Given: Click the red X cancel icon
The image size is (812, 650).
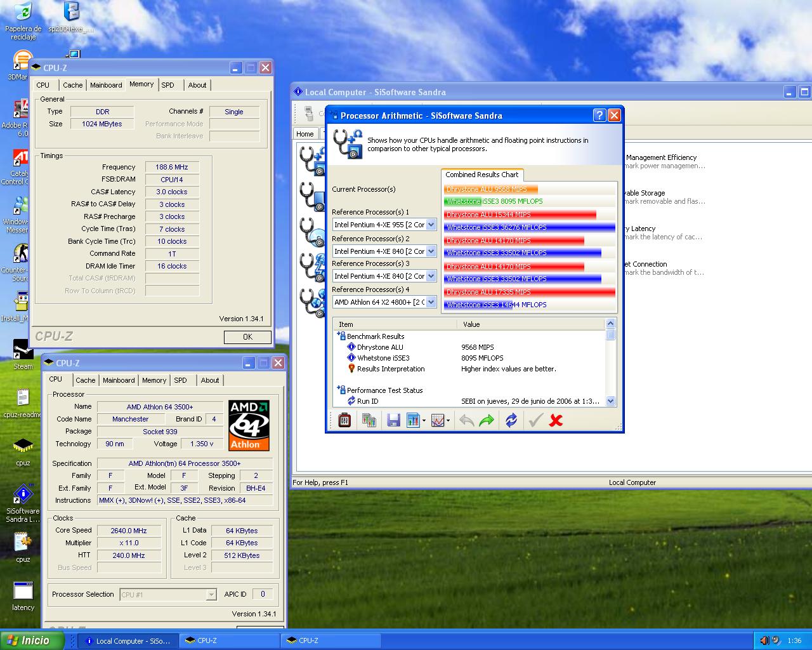Looking at the screenshot, I should pos(556,420).
